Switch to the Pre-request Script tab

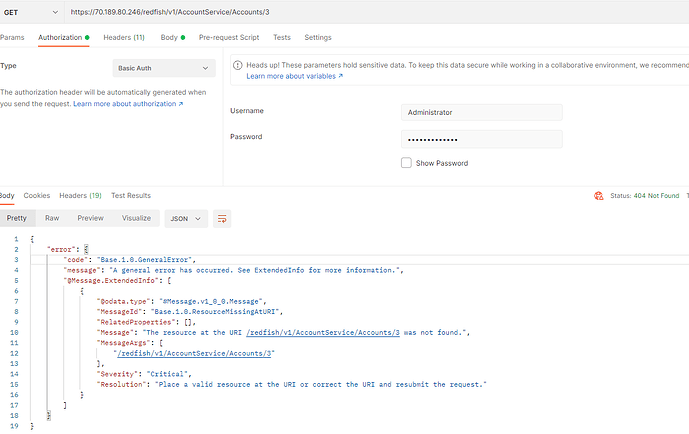[x=229, y=37]
